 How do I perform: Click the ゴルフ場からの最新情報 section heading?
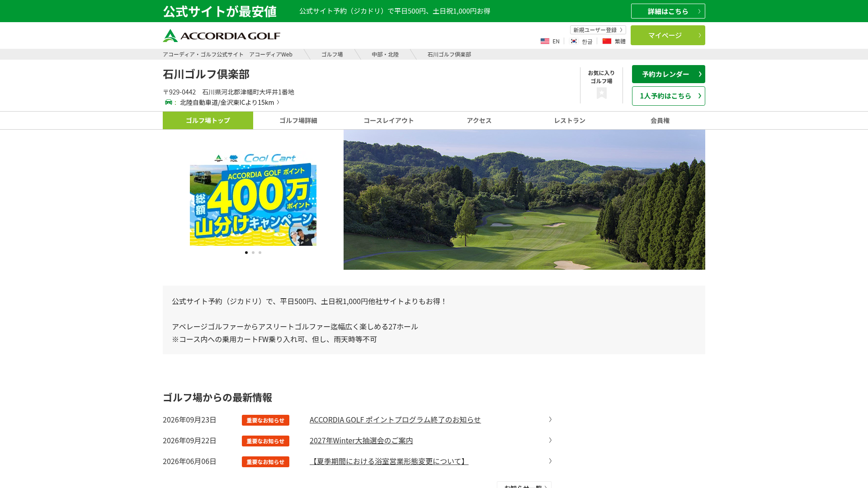pos(217,398)
